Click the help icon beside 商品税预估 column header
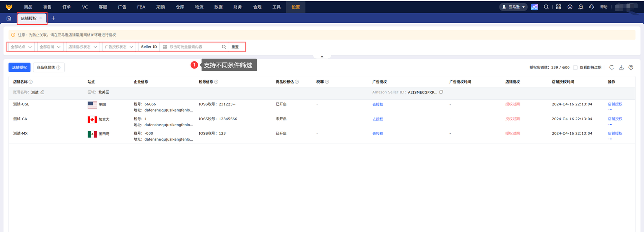Screen dimensions: 644x232 tap(297, 82)
